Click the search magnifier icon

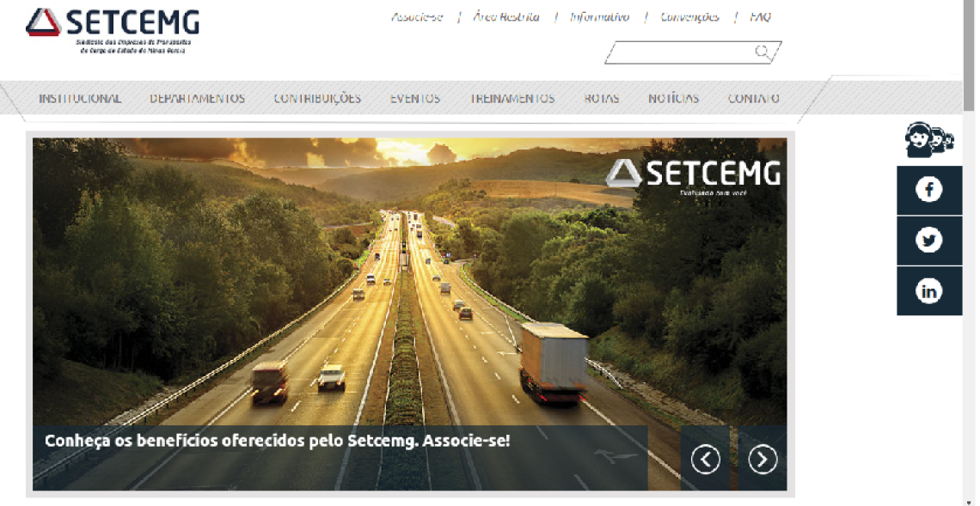click(762, 52)
